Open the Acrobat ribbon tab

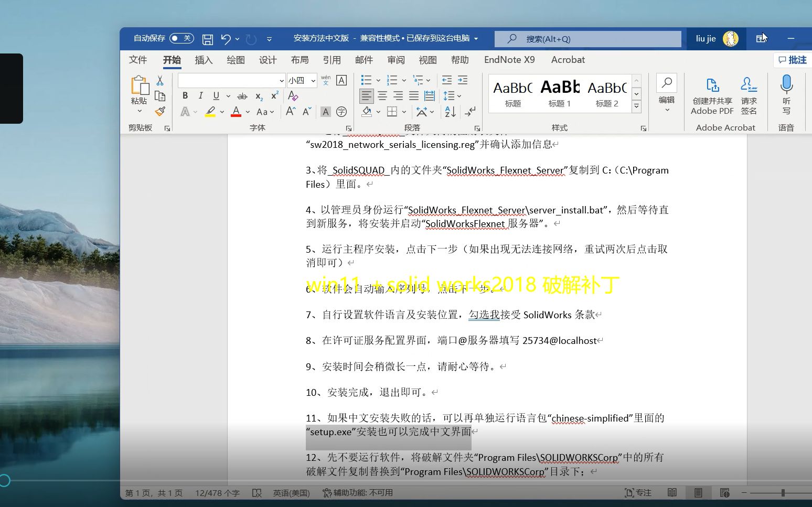[x=568, y=60]
